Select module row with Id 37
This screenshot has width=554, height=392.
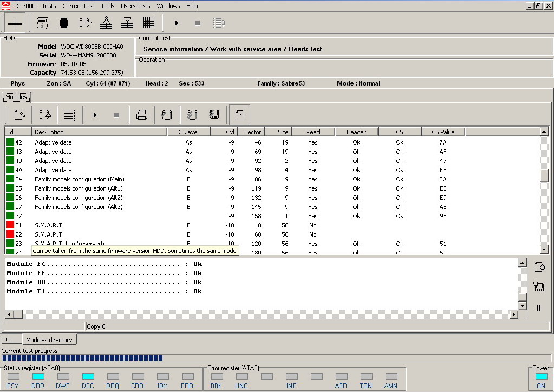pos(272,216)
